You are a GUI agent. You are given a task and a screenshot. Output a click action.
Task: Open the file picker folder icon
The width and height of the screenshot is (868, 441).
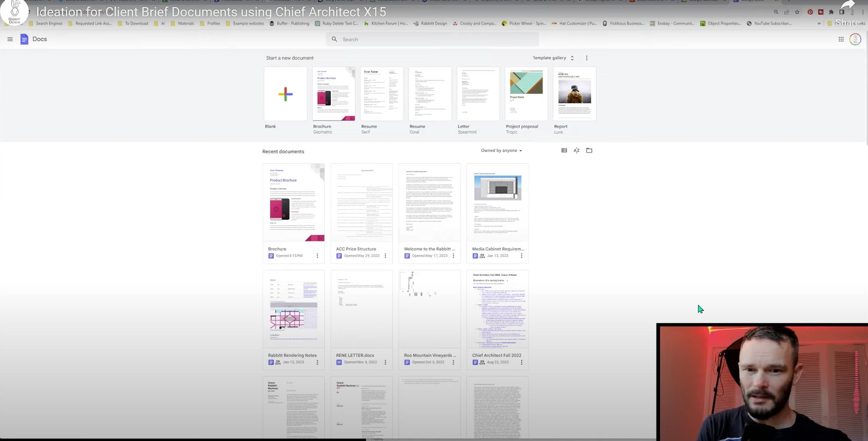pos(589,150)
